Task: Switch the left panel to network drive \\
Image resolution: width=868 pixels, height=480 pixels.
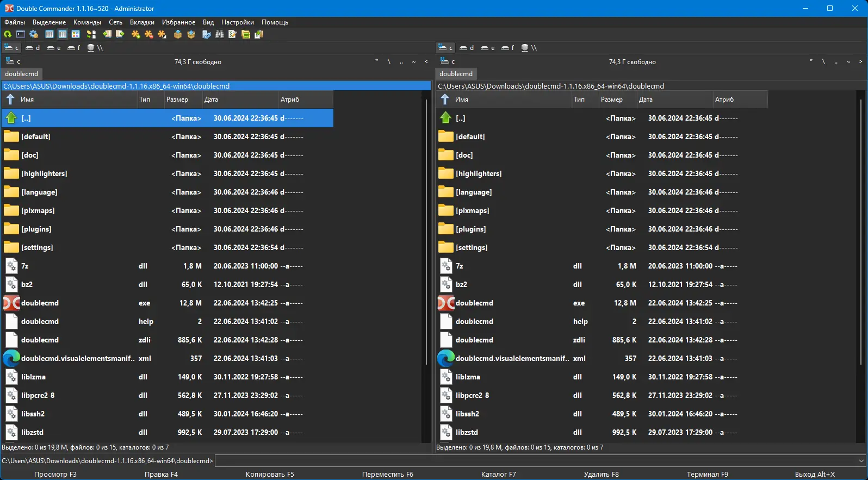Action: pos(95,48)
